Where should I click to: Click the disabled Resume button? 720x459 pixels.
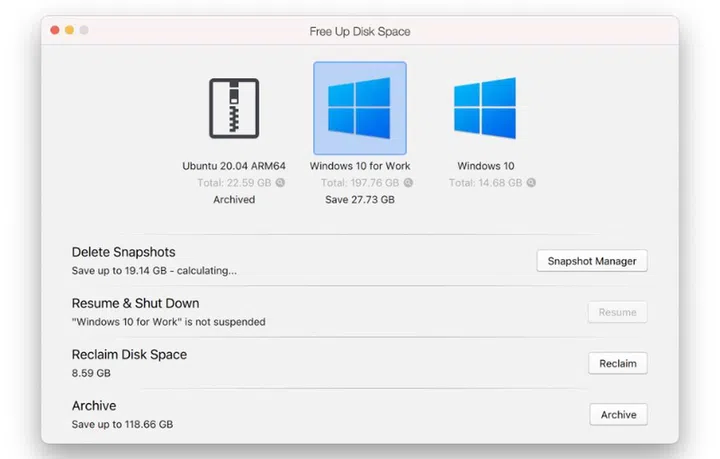pos(618,312)
